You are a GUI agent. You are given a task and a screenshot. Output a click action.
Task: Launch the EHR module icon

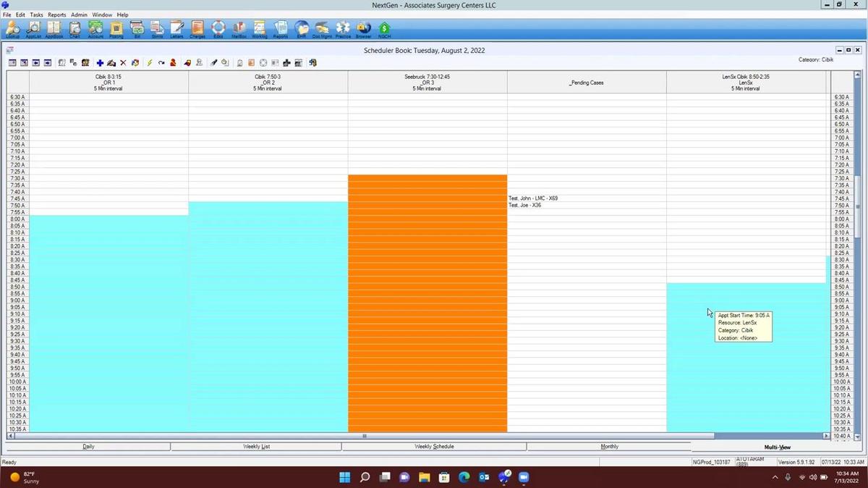pyautogui.click(x=302, y=29)
